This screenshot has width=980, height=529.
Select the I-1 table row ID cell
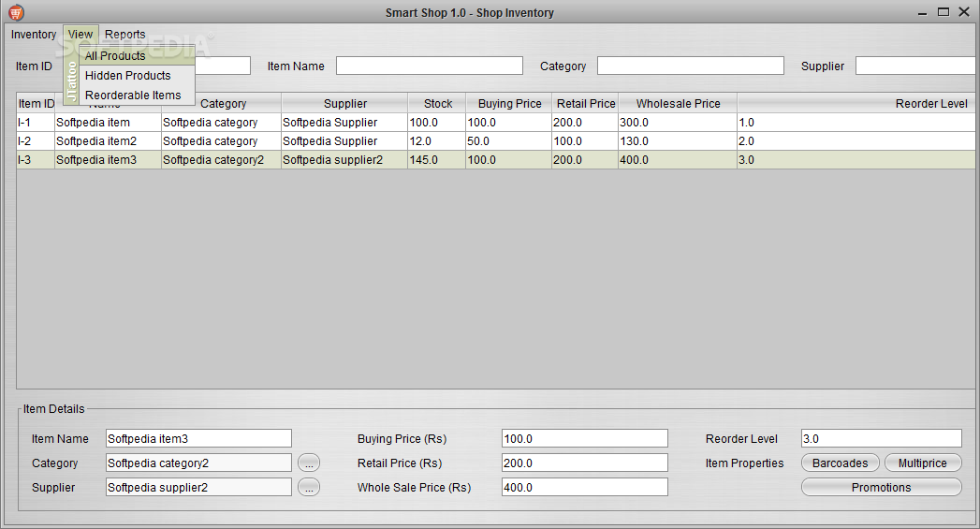click(x=36, y=123)
